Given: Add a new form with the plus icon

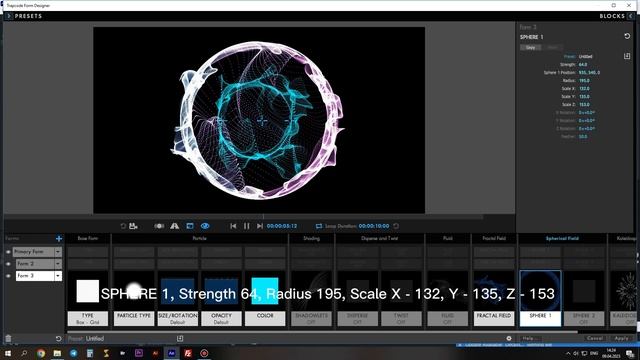Looking at the screenshot, I should pyautogui.click(x=59, y=238).
